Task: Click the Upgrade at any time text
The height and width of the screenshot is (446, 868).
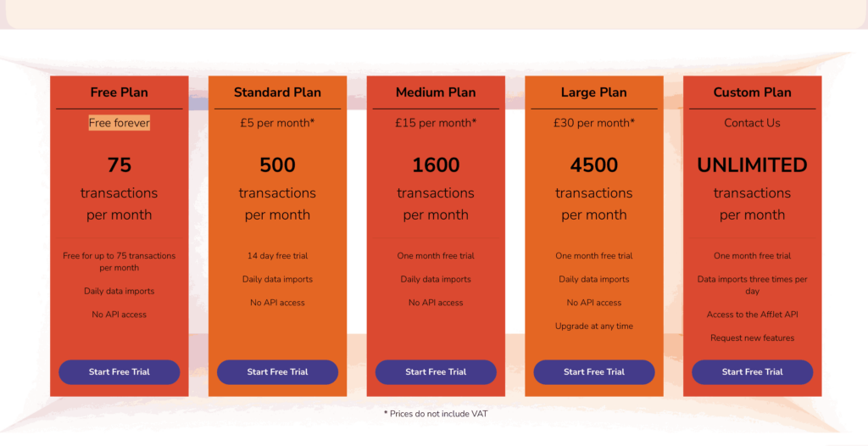Action: pos(594,326)
